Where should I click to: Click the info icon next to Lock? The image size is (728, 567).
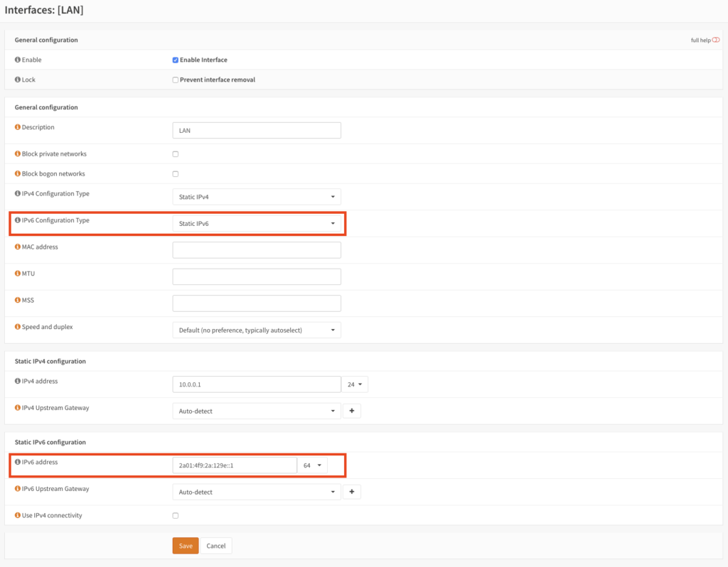[x=18, y=80]
